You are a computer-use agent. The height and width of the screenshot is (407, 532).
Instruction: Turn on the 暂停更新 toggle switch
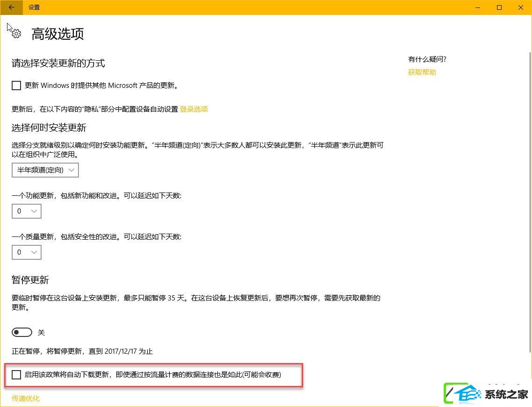tap(22, 332)
